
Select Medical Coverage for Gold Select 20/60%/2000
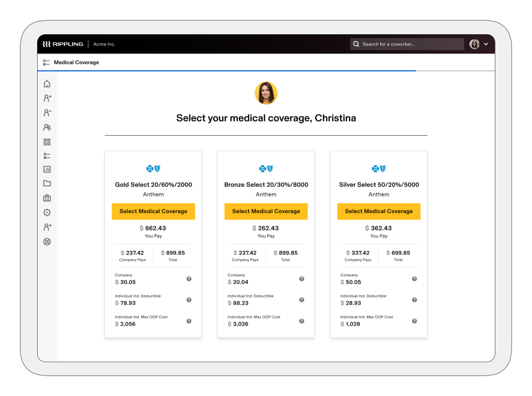click(x=154, y=211)
